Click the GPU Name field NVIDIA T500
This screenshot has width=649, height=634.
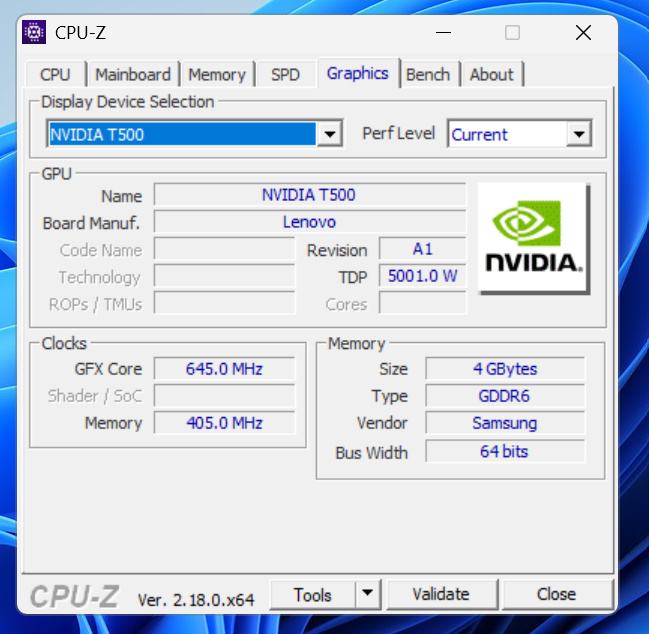coord(309,195)
